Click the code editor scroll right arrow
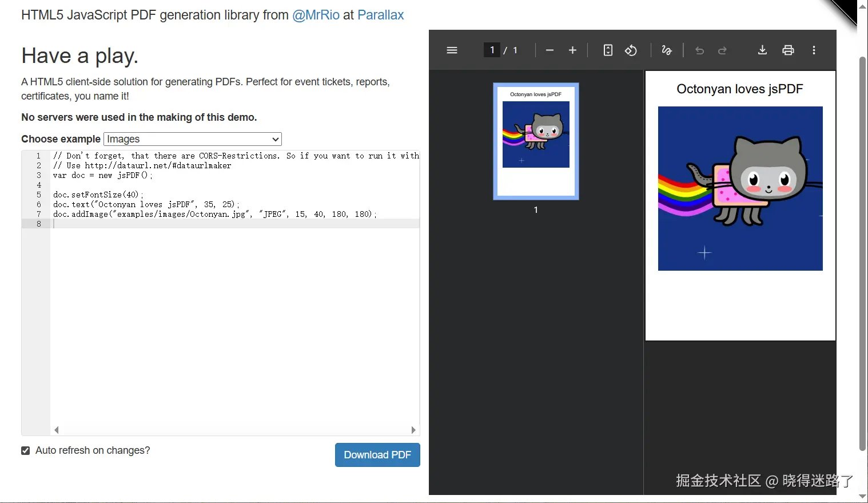Viewport: 868px width, 503px height. click(413, 430)
